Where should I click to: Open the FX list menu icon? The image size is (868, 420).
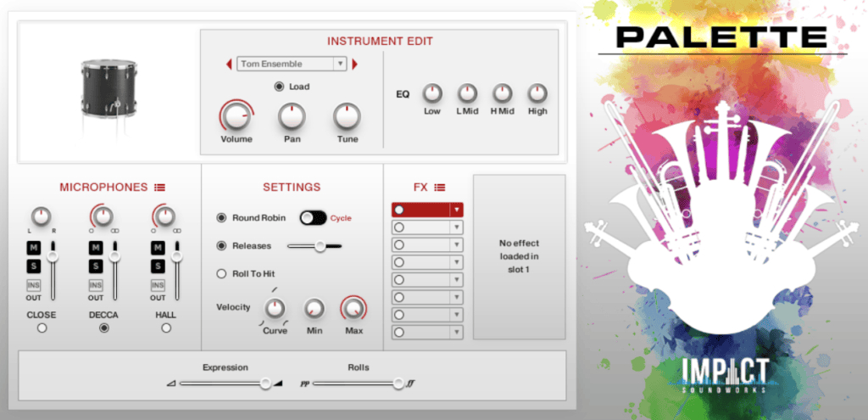tap(440, 187)
